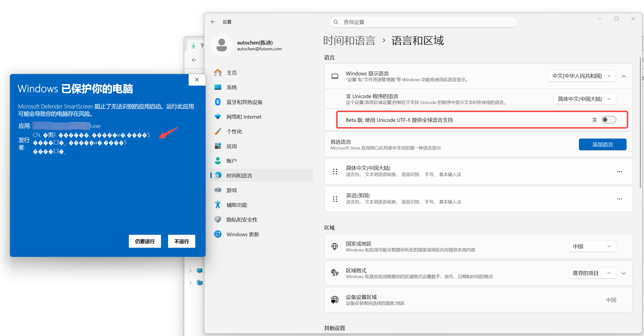Open 网络和 Internet wifi icon

pos(218,116)
